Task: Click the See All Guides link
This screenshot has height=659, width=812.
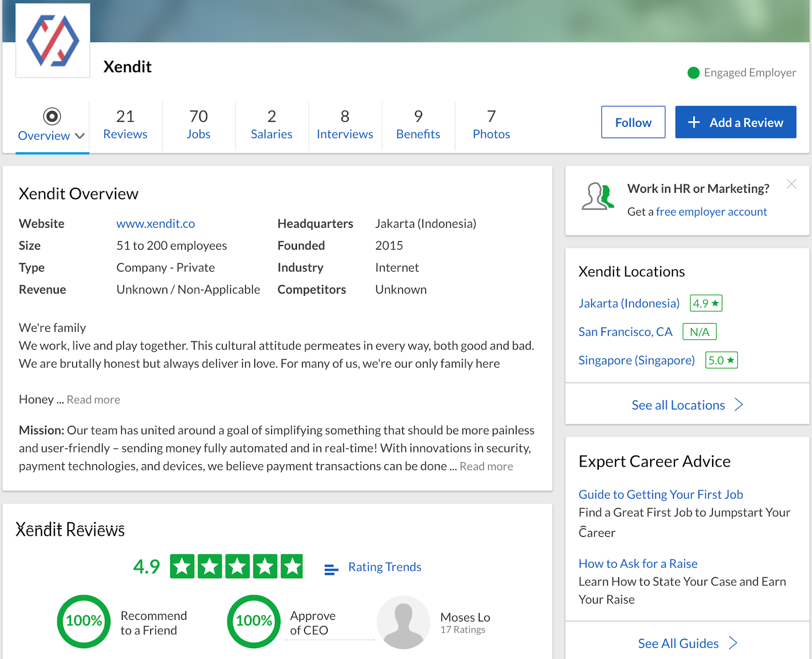Action: pos(679,643)
